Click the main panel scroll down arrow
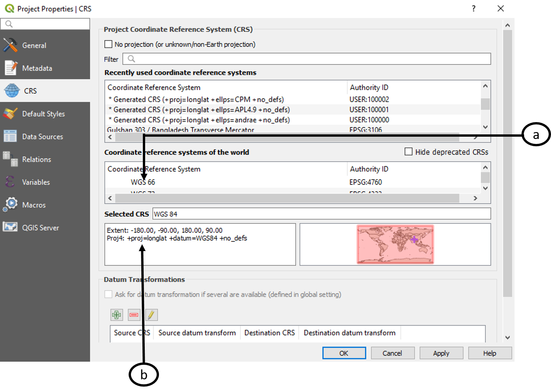The width and height of the screenshot is (551, 392). [508, 337]
